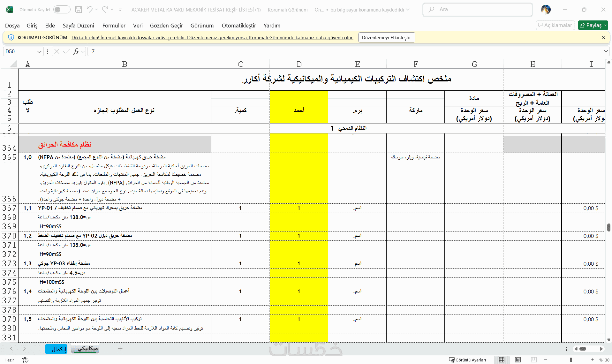Switch to the Giriş tab
The width and height of the screenshot is (612, 364).
tap(32, 26)
